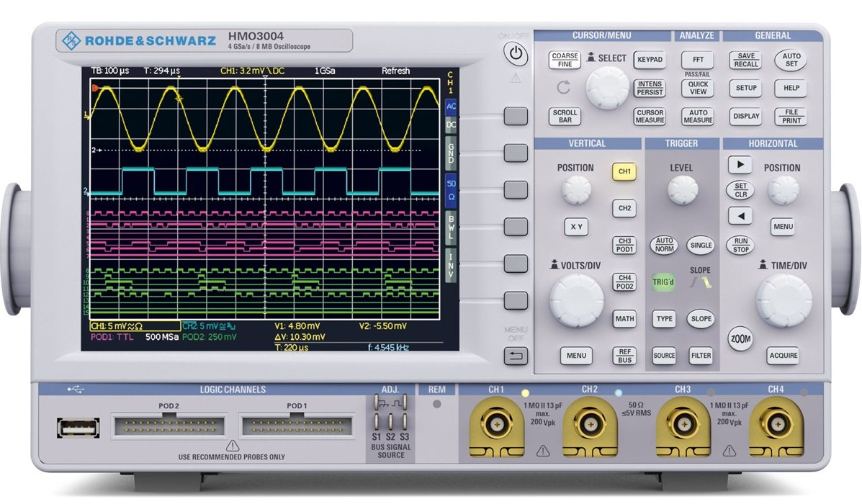The height and width of the screenshot is (504, 862).
Task: Toggle AUTO NORM trigger mode
Action: coord(664,245)
